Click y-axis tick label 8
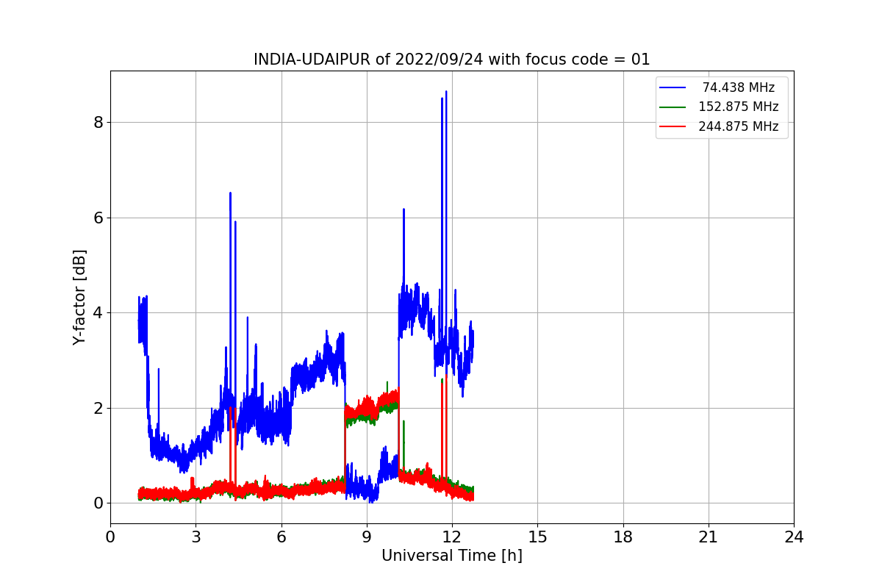The width and height of the screenshot is (882, 588). click(x=97, y=123)
